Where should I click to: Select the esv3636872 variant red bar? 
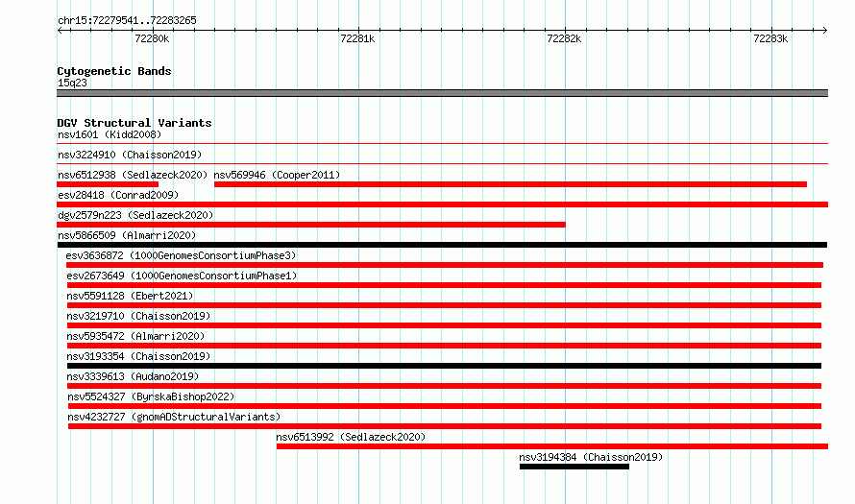click(445, 265)
